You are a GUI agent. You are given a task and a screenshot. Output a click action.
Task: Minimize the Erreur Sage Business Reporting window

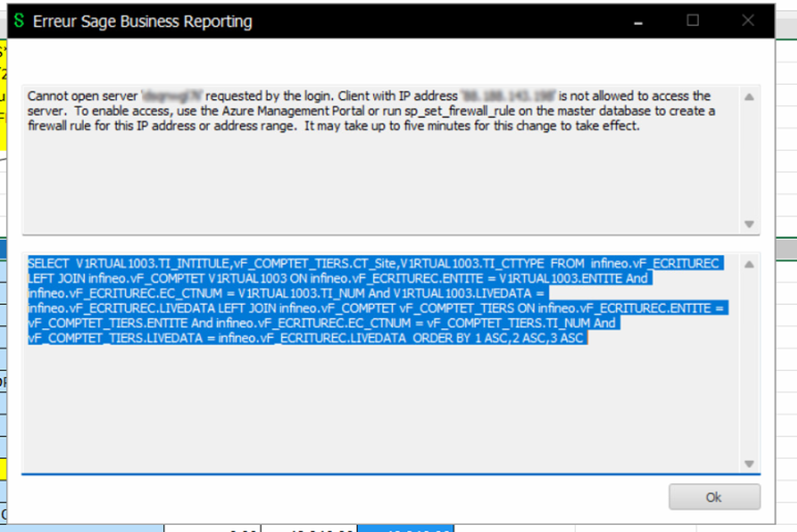pyautogui.click(x=638, y=22)
